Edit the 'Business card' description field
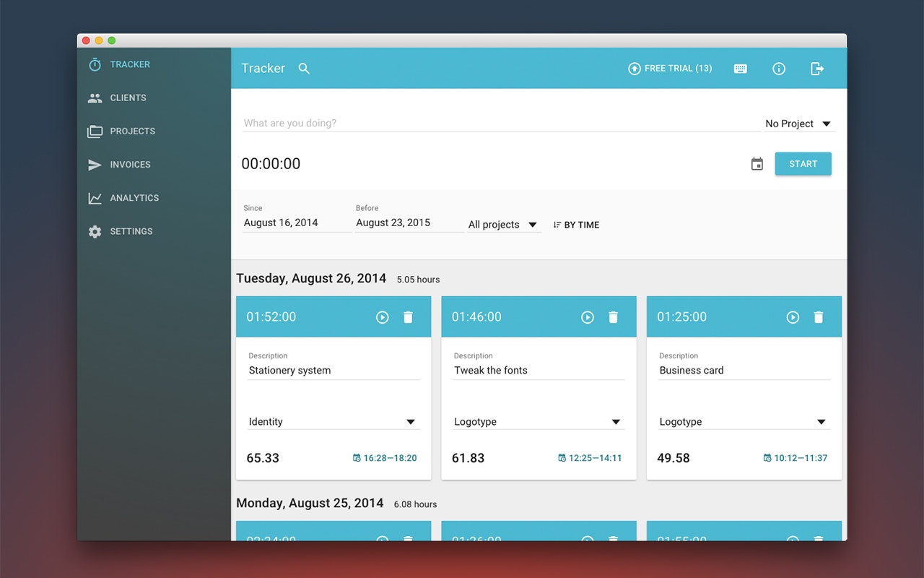 tap(744, 371)
